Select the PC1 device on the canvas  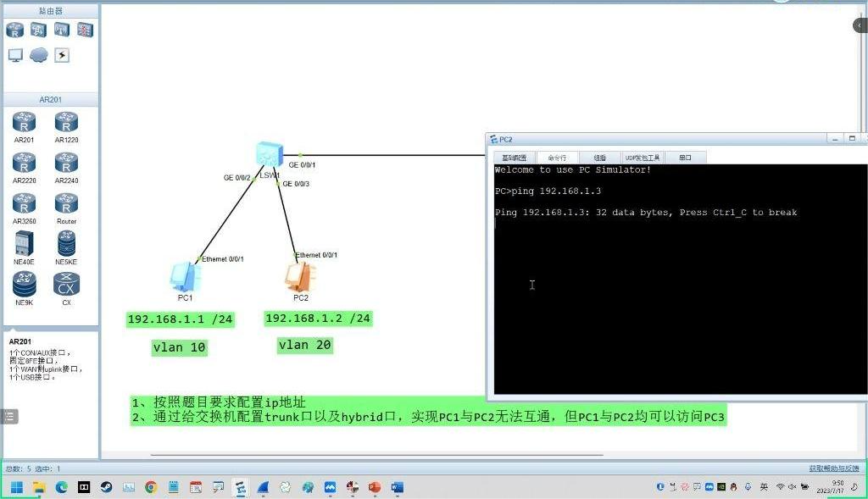click(185, 278)
